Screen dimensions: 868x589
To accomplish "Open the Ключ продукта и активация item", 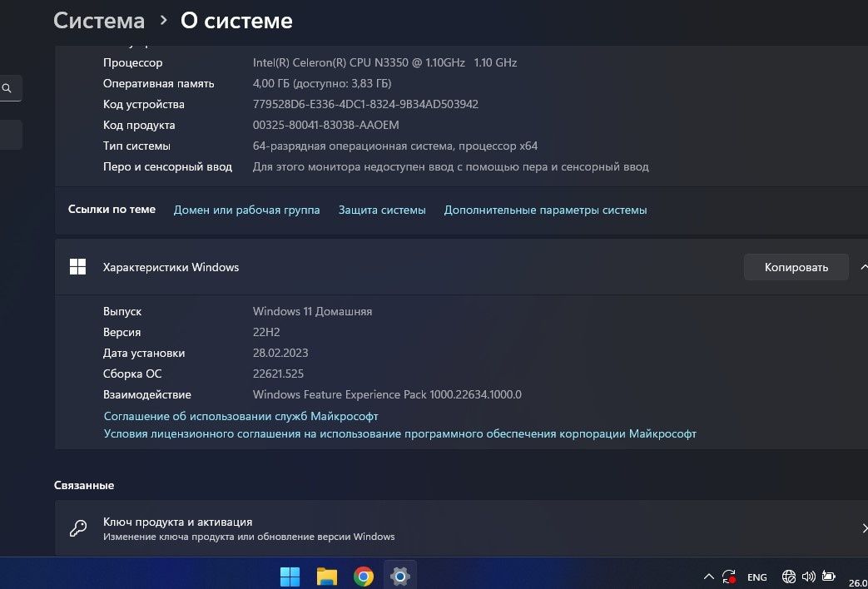I will click(461, 528).
